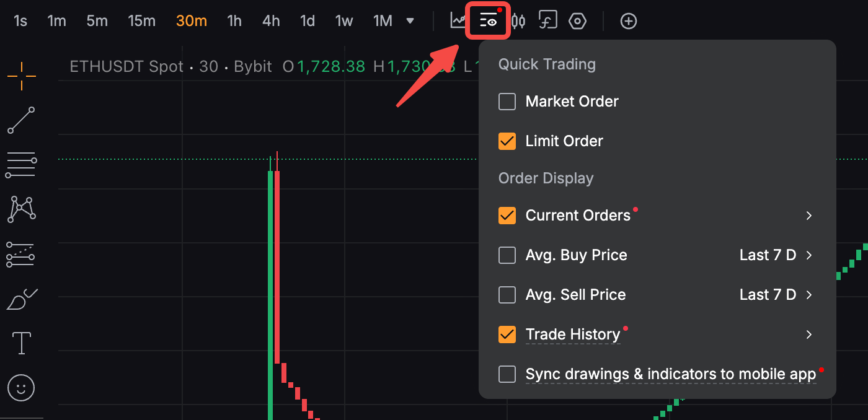The width and height of the screenshot is (868, 420).
Task: Open the forecast position tool
Action: point(22,254)
